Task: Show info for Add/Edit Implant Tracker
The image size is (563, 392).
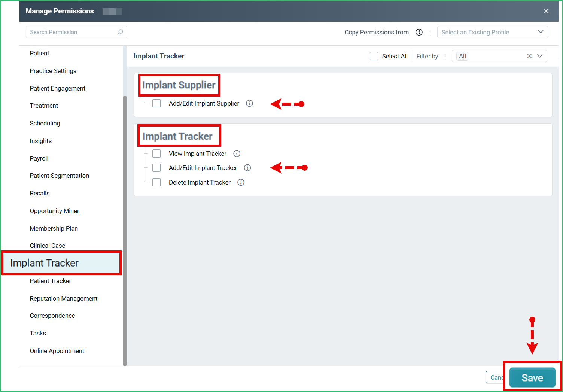Action: tap(247, 168)
